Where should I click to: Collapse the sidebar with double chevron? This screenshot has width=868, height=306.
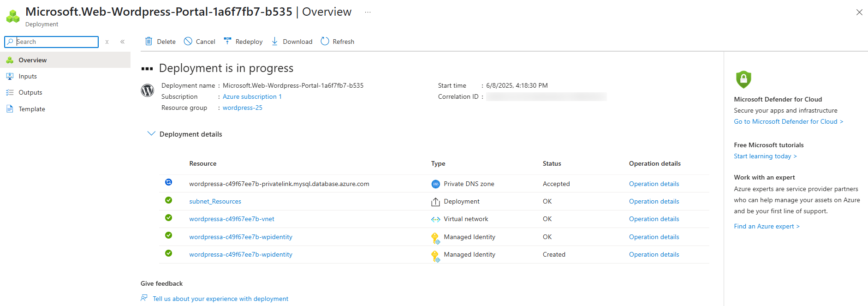tap(123, 42)
